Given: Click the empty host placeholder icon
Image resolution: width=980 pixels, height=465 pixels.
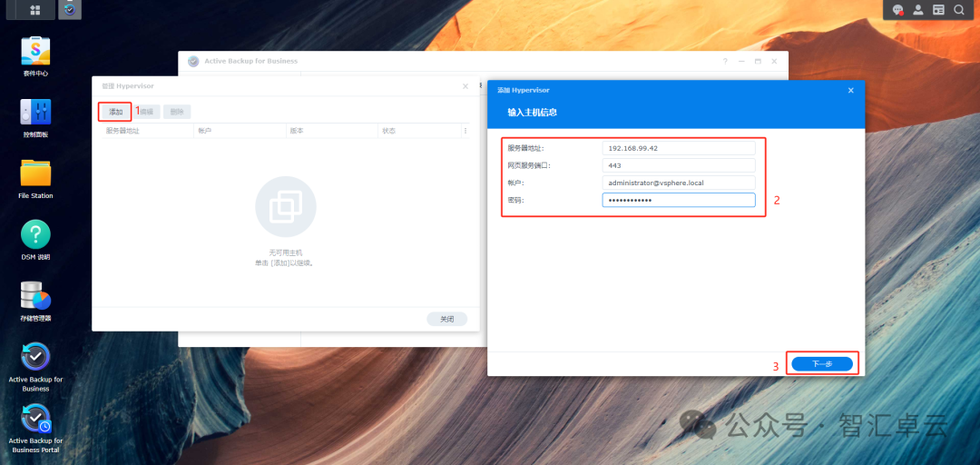Looking at the screenshot, I should click(286, 206).
